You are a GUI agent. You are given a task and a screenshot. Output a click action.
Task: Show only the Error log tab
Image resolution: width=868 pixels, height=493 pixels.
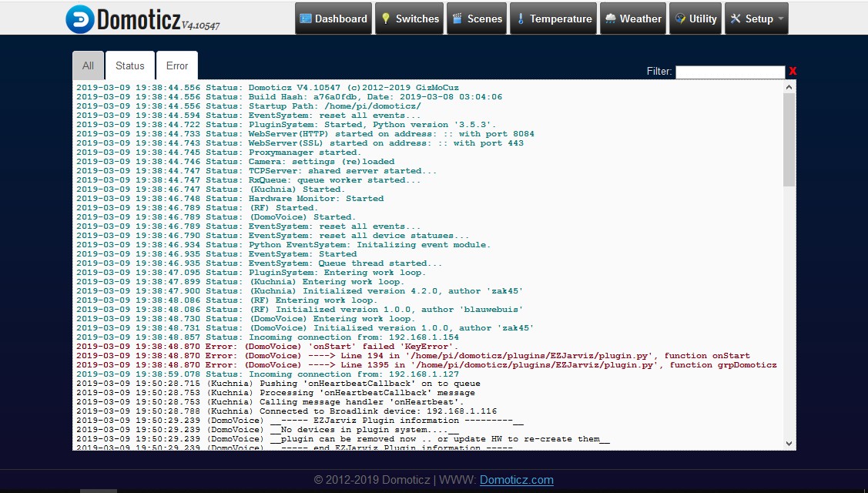177,66
